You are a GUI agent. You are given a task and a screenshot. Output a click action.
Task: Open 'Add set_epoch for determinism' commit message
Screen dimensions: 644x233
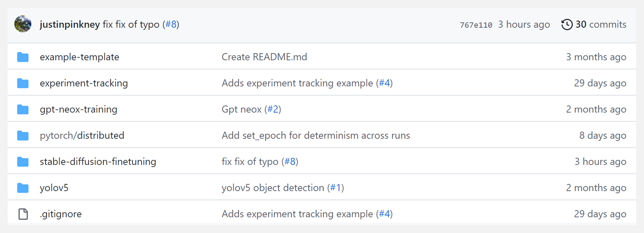[316, 136]
